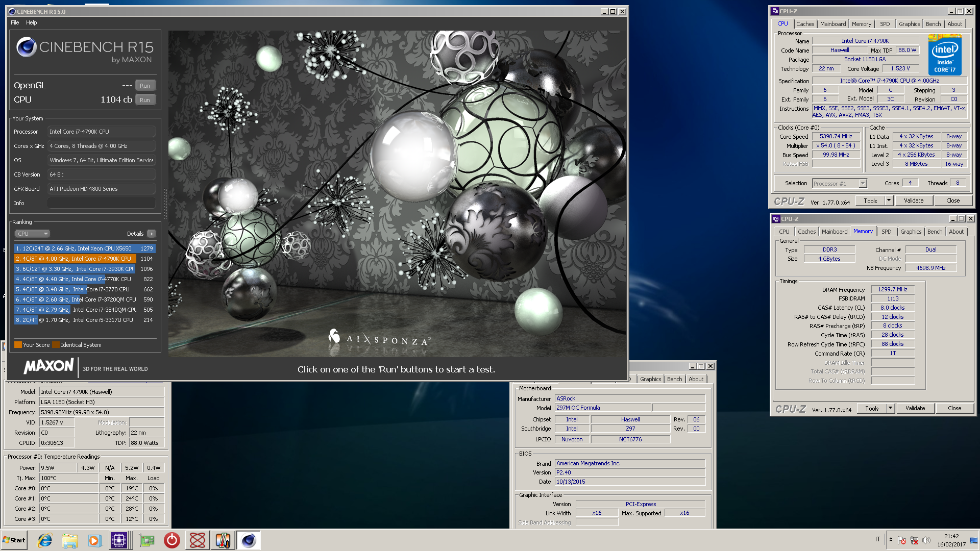
Task: Open Internet Explorer from the taskbar
Action: pos(45,540)
